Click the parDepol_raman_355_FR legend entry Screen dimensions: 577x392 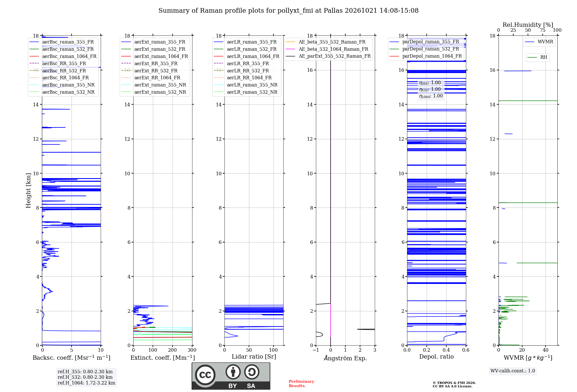tap(424, 42)
